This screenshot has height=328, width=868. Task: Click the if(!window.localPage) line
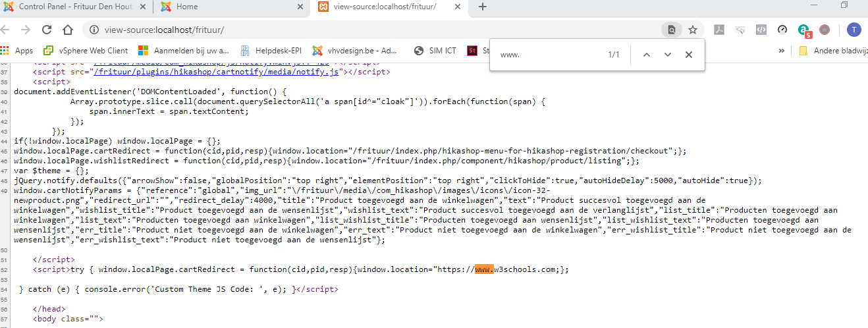pyautogui.click(x=117, y=141)
